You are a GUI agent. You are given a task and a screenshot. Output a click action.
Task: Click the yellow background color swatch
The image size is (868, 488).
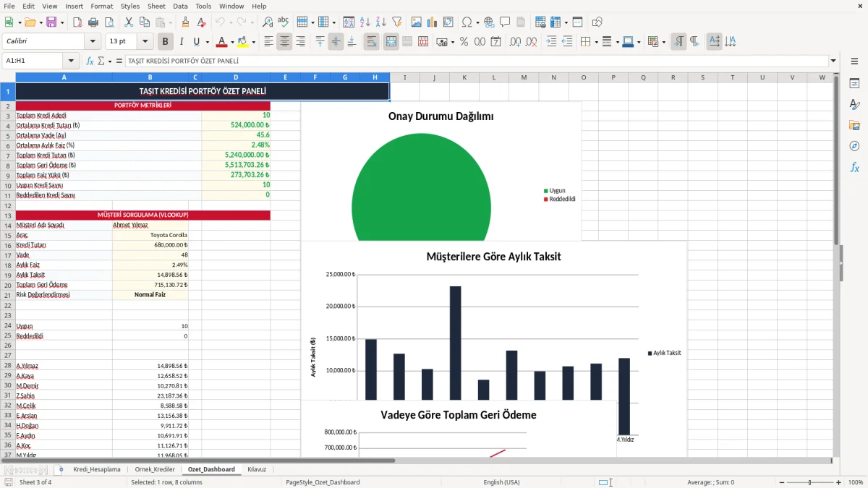tap(243, 42)
